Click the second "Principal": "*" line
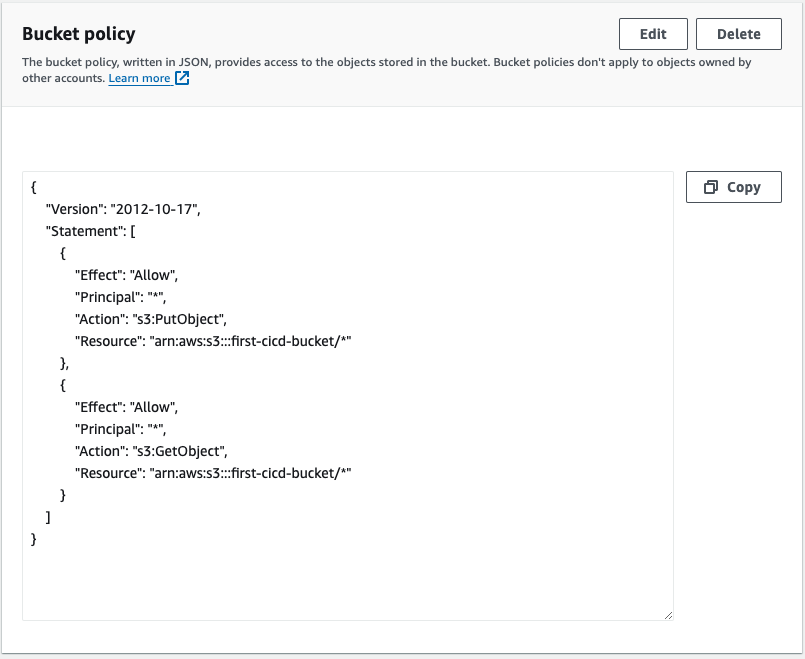805x659 pixels. click(121, 429)
